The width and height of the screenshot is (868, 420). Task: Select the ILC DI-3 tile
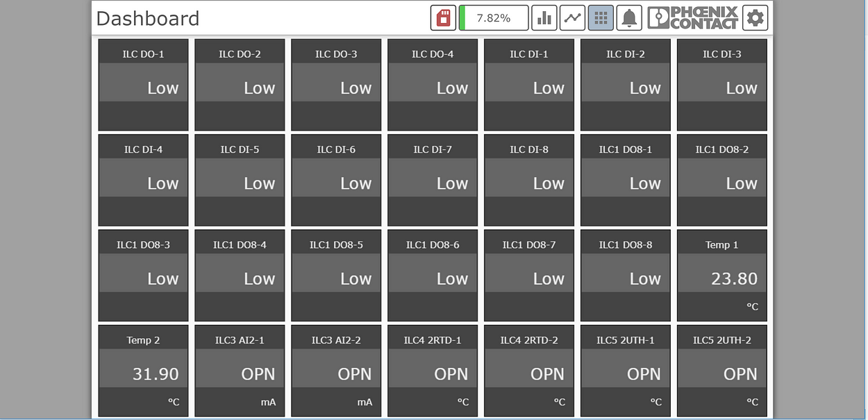(722, 85)
